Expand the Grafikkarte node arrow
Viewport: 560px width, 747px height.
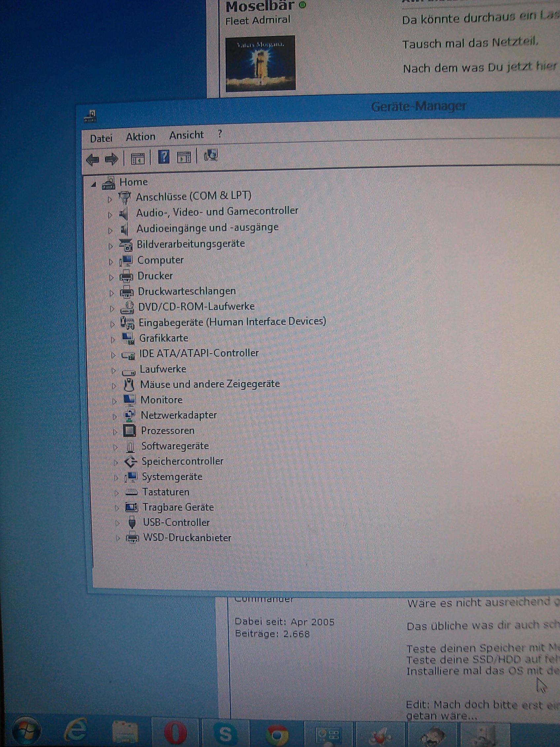(x=113, y=340)
